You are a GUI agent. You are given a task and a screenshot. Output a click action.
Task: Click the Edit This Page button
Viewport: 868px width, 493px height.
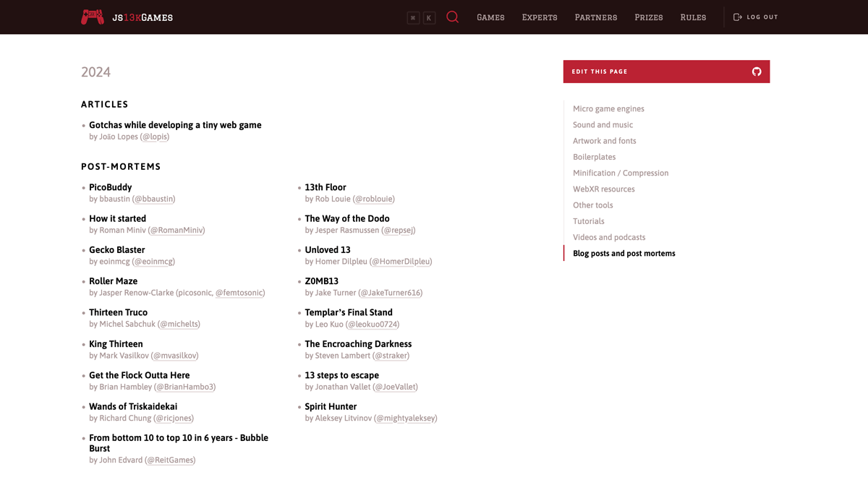pyautogui.click(x=666, y=72)
